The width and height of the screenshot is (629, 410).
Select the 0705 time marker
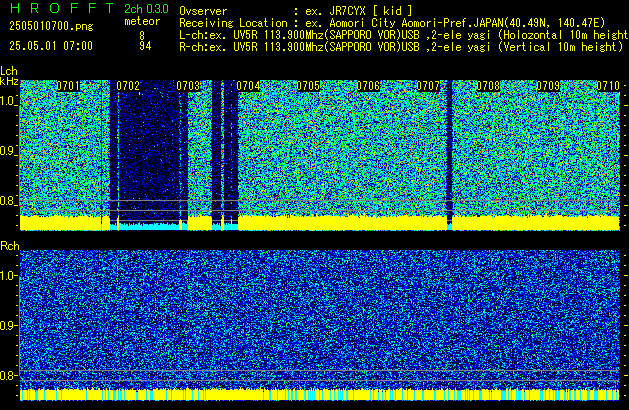[308, 86]
